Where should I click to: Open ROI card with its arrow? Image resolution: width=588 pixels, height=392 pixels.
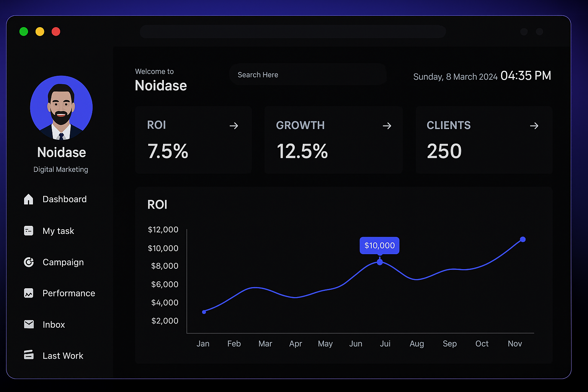click(234, 126)
